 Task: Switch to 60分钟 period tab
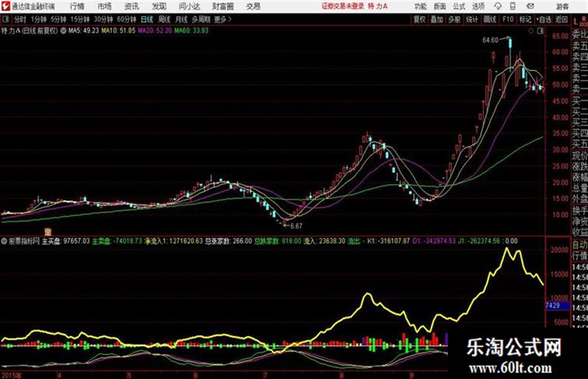point(126,19)
